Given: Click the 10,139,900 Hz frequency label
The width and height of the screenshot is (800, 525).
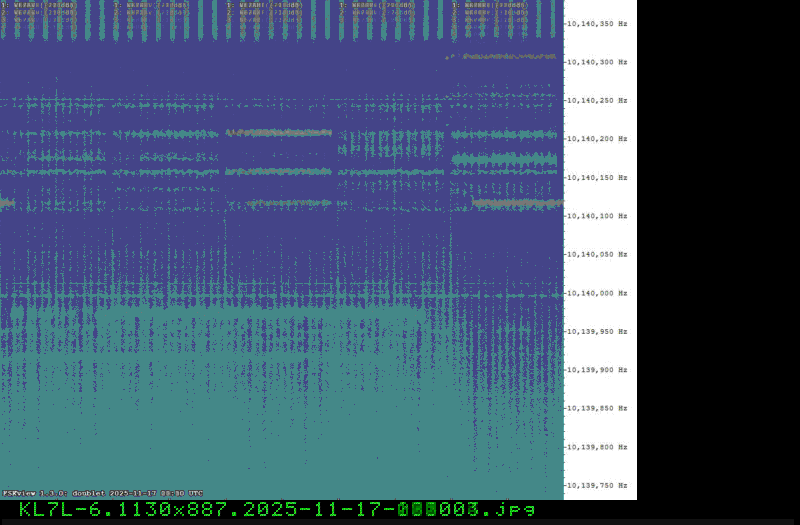Looking at the screenshot, I should coord(598,370).
